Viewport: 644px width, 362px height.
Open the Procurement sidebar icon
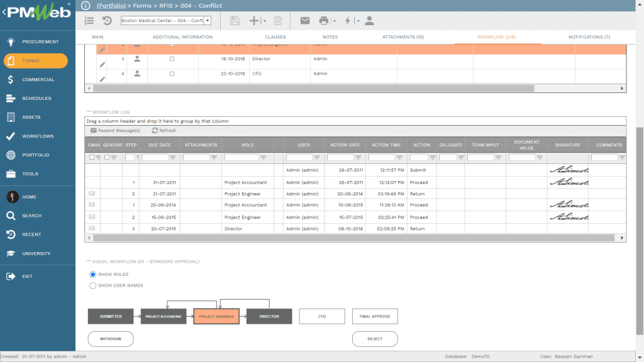(x=11, y=41)
